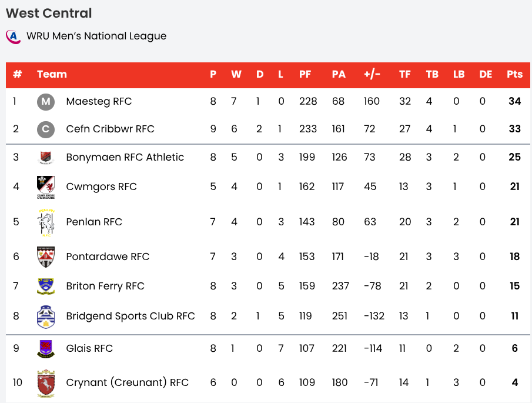Click the Pontardawe RFC club crest

pos(46,257)
